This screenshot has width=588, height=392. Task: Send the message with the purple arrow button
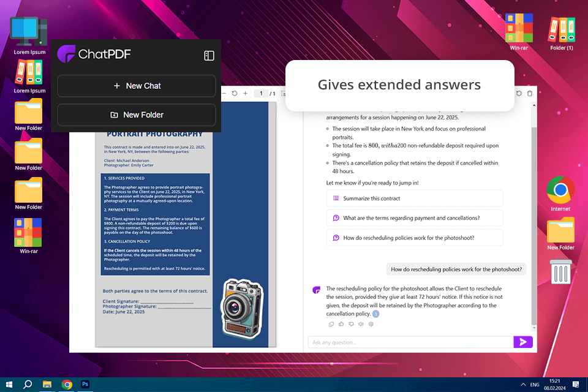(523, 342)
